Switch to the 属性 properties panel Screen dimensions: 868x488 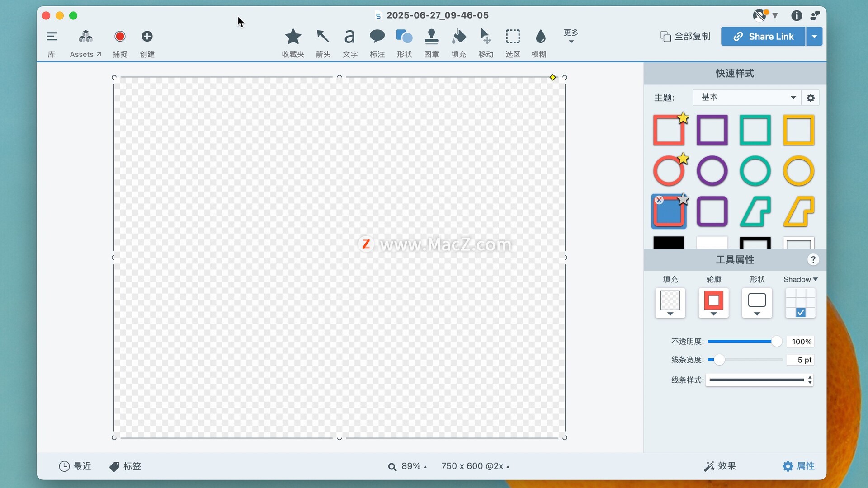click(x=798, y=466)
